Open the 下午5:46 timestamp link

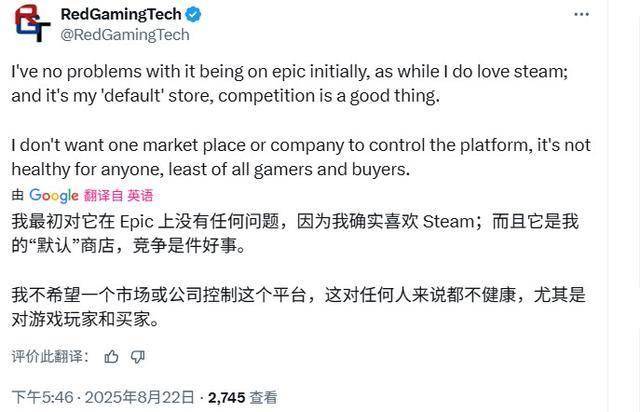[42, 397]
